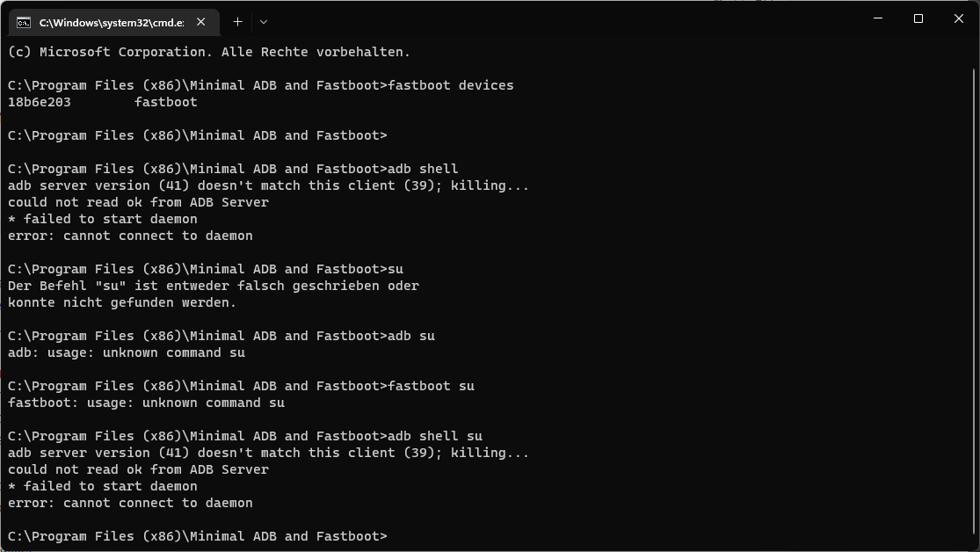Click the cmd.exe icon in the tab
Screen dimensions: 980x552
tap(24, 22)
